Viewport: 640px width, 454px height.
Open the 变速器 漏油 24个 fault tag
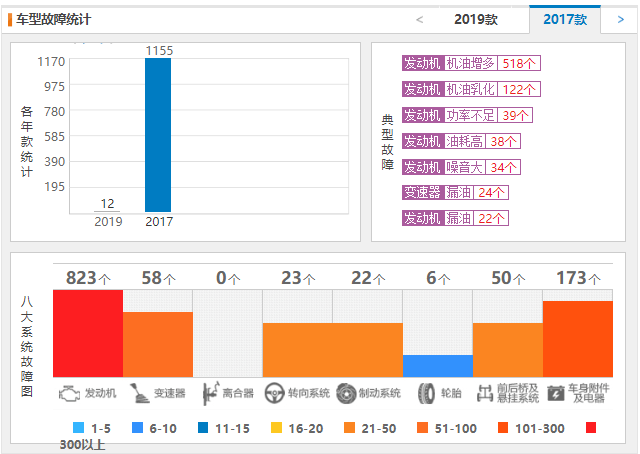pos(455,192)
